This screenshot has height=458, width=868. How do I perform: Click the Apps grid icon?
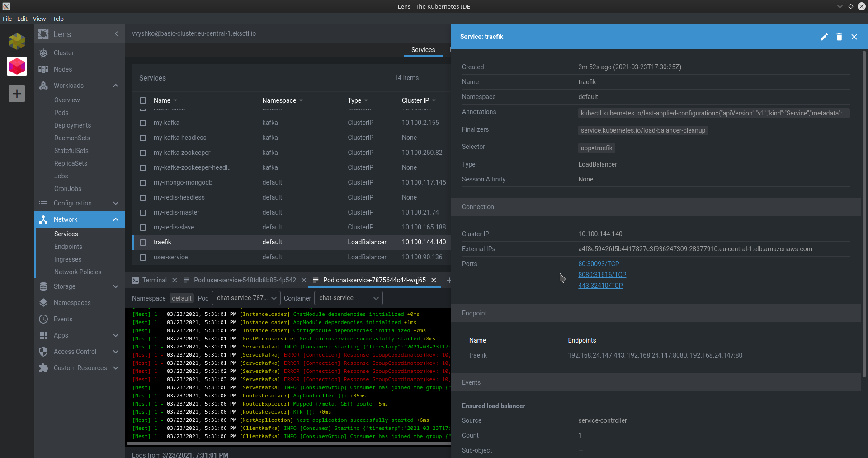tap(43, 335)
